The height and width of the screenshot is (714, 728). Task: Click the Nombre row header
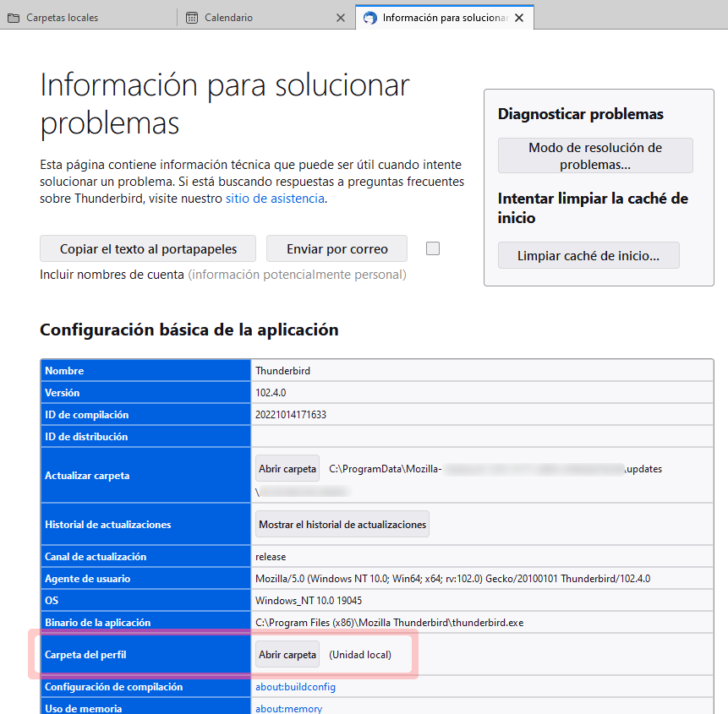[145, 371]
